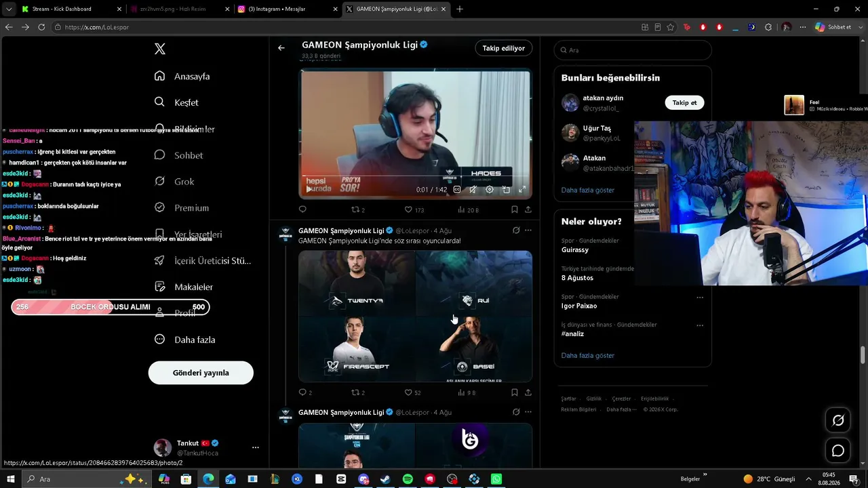The image size is (868, 488).
Task: Like the video post with 173 likes
Action: [414, 209]
